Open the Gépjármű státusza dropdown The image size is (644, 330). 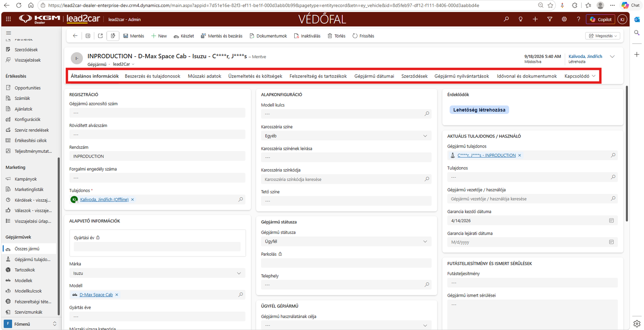(x=346, y=242)
